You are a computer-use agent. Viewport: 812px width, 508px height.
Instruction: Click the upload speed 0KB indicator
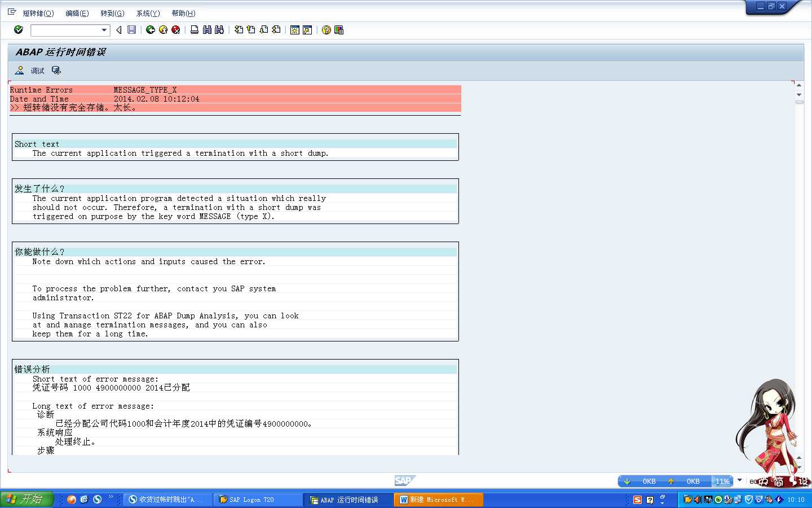(693, 481)
